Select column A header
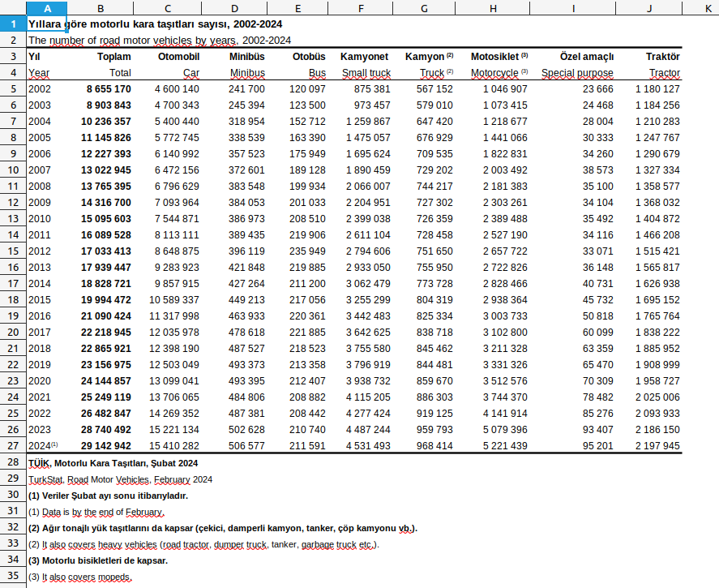The image size is (719, 588). pyautogui.click(x=46, y=8)
